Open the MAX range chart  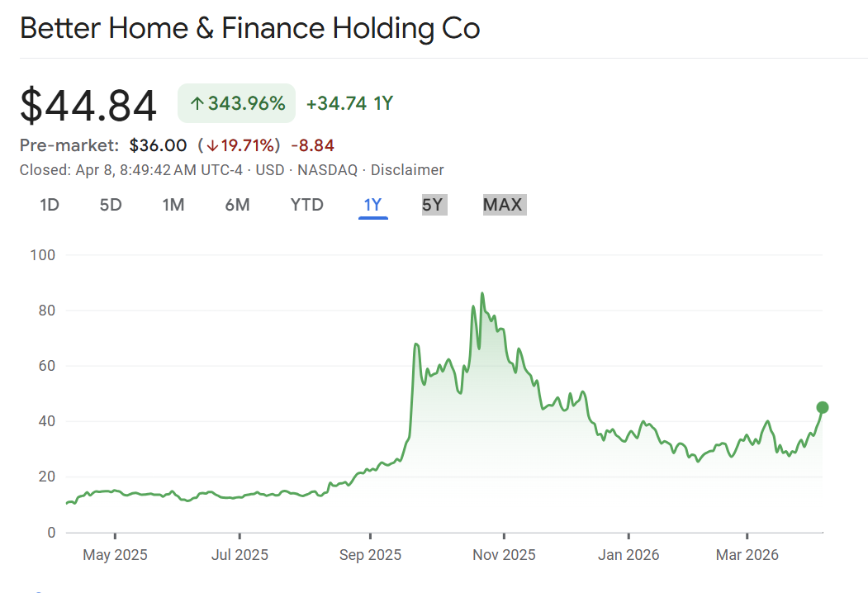click(503, 205)
